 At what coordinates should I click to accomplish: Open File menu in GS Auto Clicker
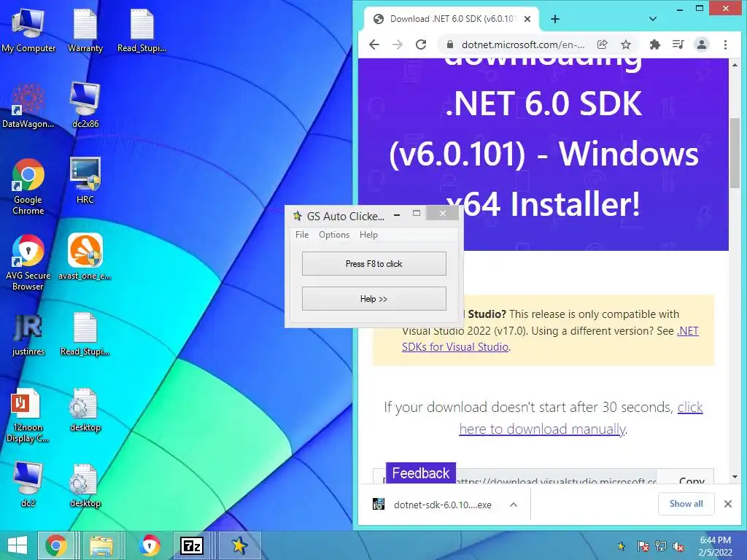302,235
